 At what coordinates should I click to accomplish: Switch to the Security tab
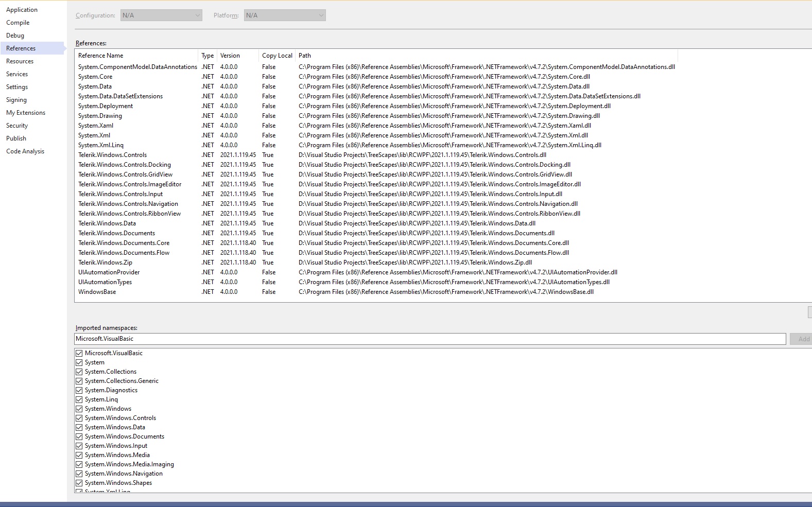[x=17, y=126]
